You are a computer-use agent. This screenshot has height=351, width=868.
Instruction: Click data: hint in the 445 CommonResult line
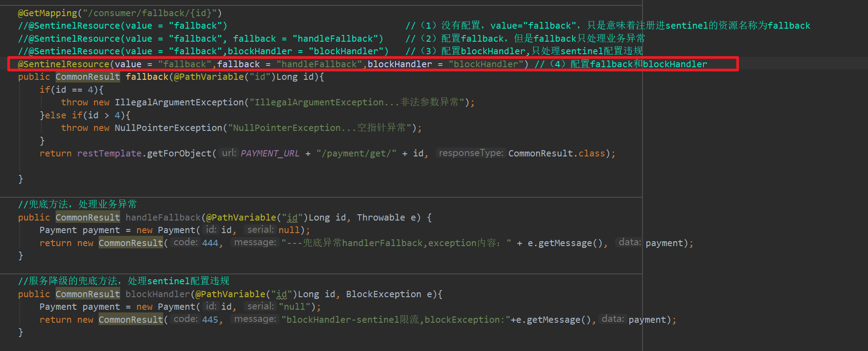[612, 319]
